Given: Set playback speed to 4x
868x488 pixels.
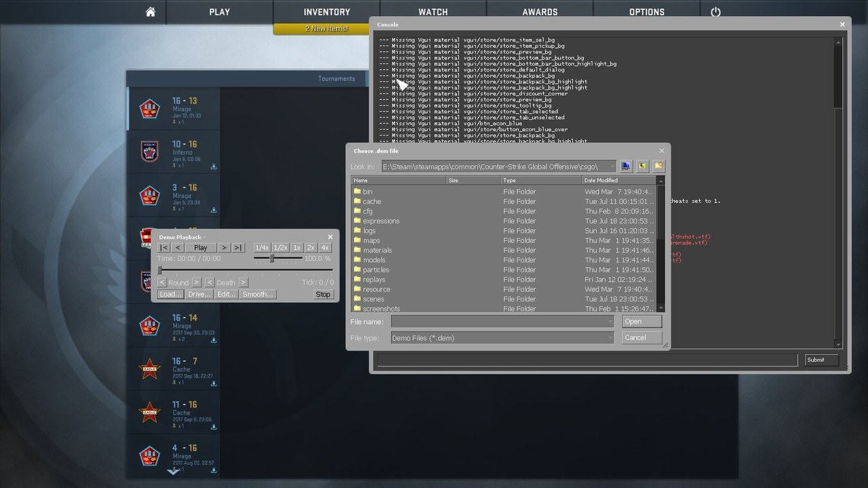Looking at the screenshot, I should tap(324, 247).
